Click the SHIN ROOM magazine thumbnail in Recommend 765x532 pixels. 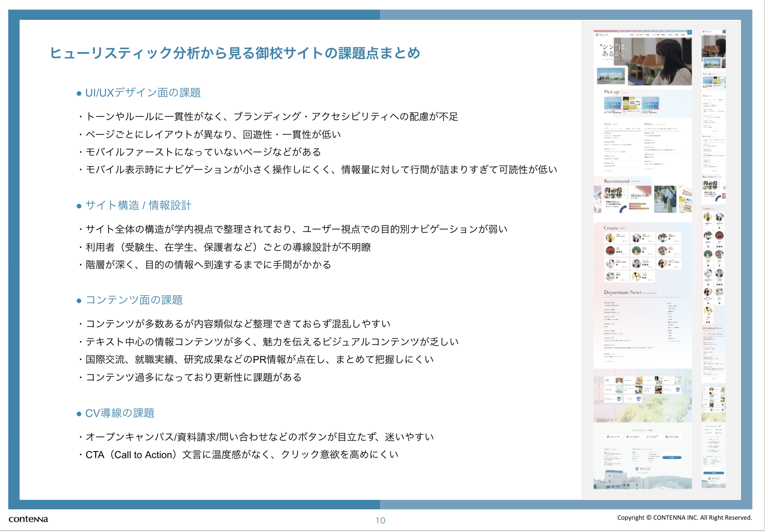click(x=685, y=199)
